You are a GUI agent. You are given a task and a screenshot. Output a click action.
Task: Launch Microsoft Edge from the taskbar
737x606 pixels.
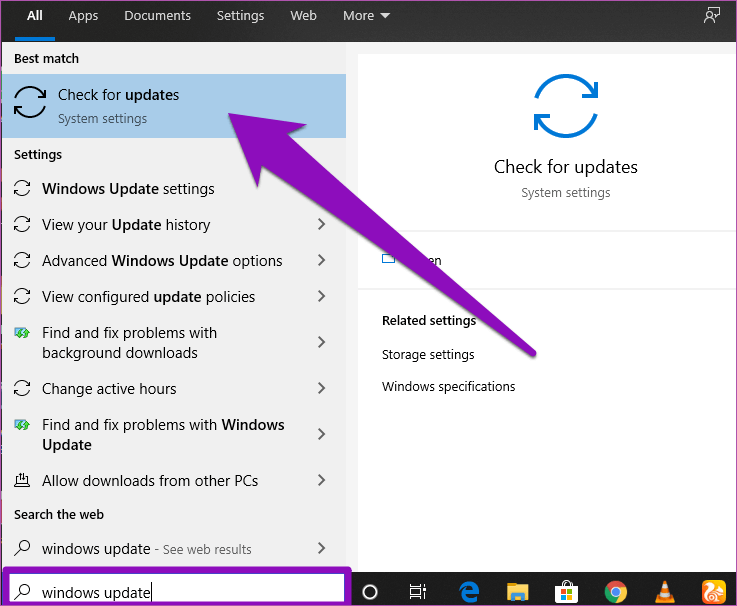(469, 591)
